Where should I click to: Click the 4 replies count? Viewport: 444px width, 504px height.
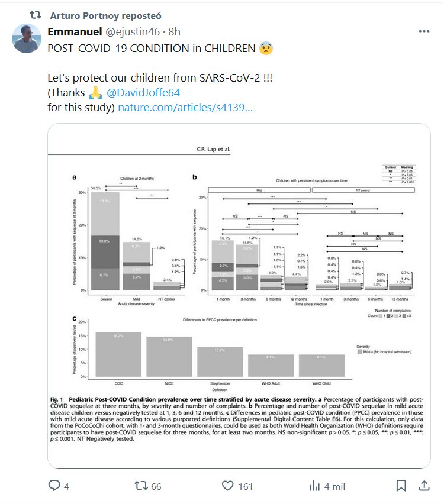(x=67, y=486)
